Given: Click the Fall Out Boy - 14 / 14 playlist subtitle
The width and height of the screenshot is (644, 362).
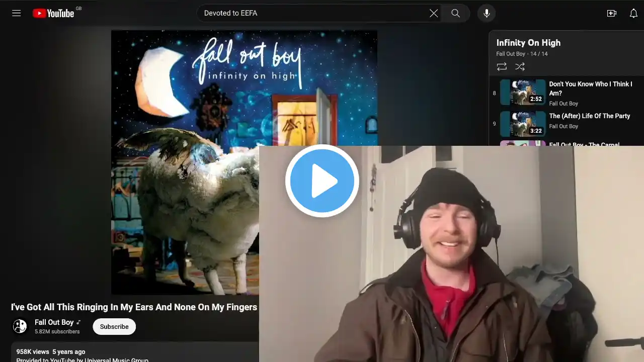Looking at the screenshot, I should [x=522, y=54].
